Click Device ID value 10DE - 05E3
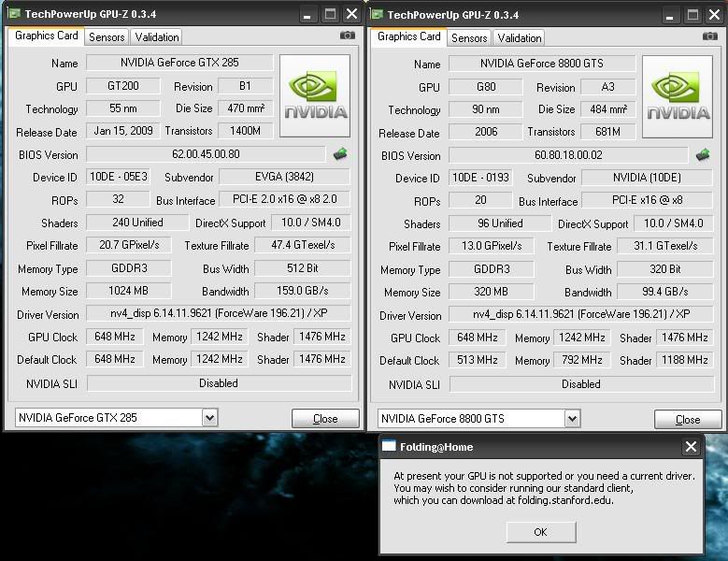The width and height of the screenshot is (728, 561). click(119, 177)
